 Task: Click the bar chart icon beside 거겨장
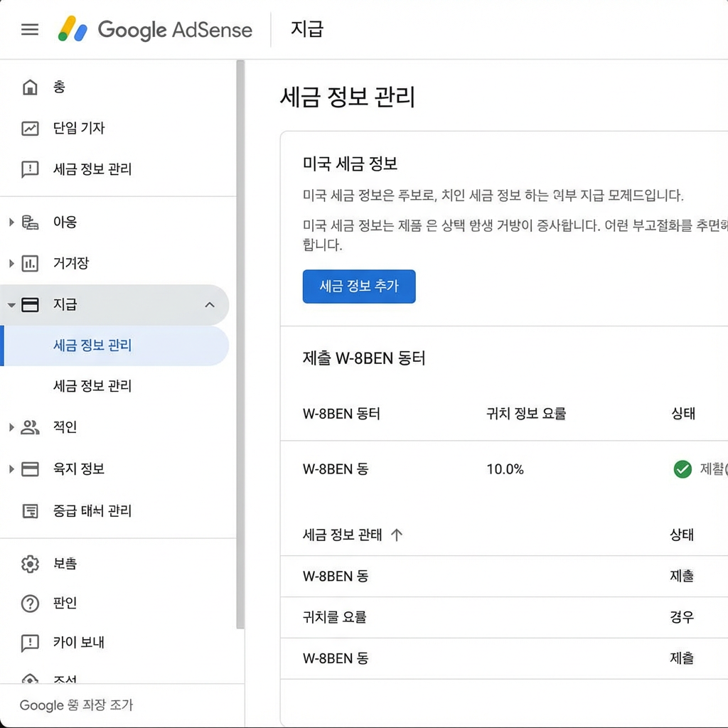[30, 263]
